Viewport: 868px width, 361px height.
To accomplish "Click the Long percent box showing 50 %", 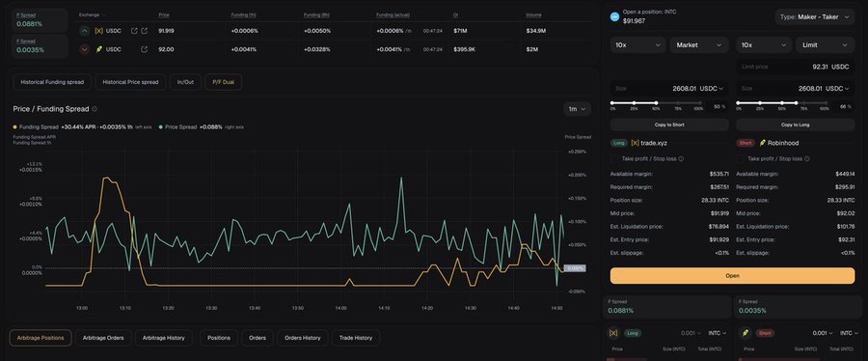I will pyautogui.click(x=719, y=106).
